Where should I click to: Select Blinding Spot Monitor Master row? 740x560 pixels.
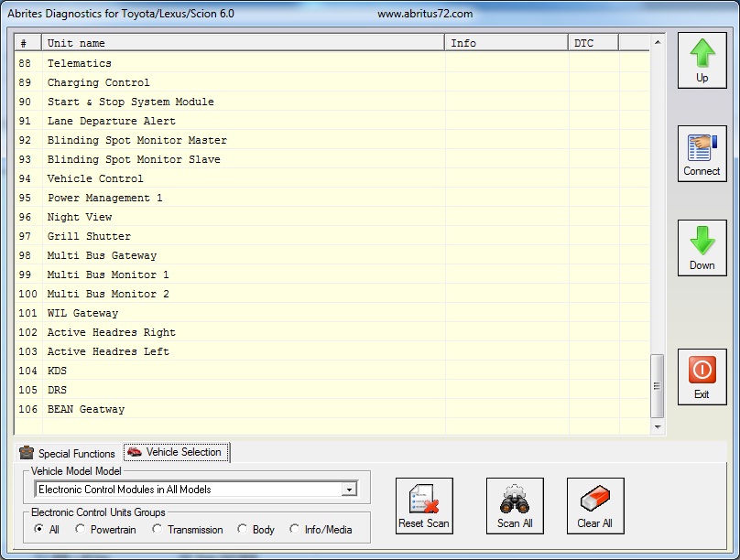pyautogui.click(x=332, y=140)
